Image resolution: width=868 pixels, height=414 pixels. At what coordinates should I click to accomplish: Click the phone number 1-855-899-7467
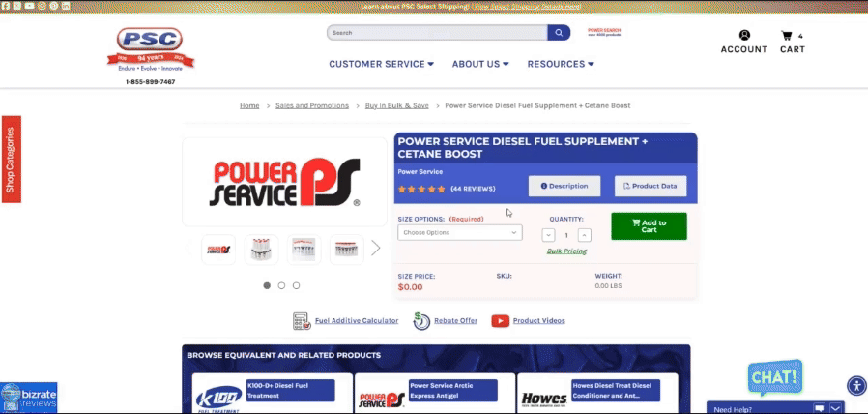point(151,82)
